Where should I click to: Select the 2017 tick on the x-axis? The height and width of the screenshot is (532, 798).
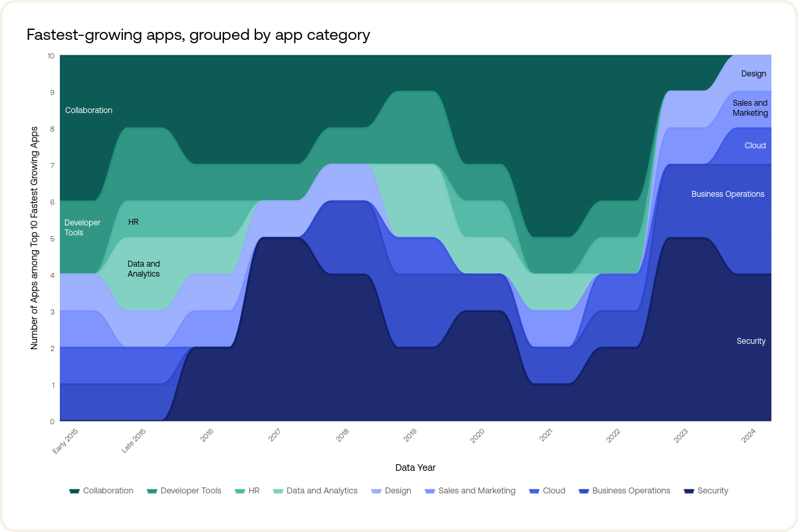(275, 436)
